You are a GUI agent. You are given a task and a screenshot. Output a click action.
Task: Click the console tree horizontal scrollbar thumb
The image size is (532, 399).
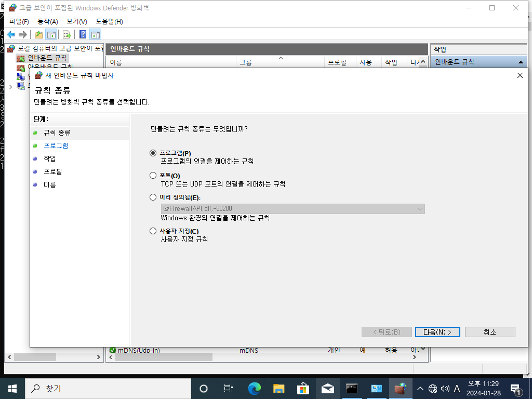[35, 357]
